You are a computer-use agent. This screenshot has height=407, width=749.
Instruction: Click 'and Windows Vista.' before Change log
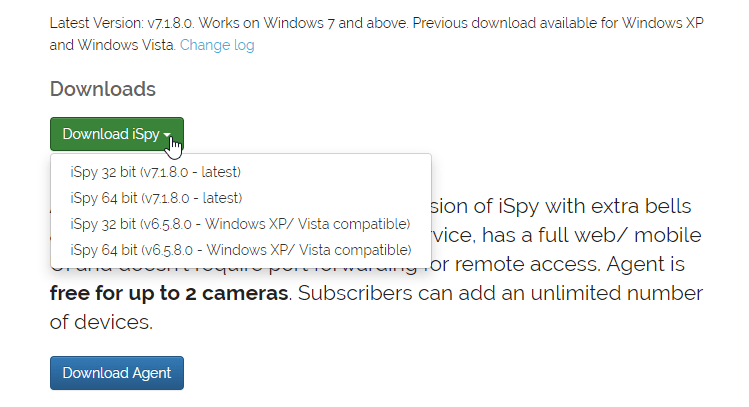pos(112,45)
